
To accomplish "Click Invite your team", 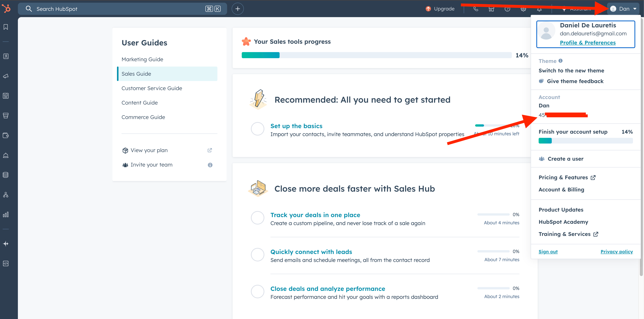I will pyautogui.click(x=152, y=165).
